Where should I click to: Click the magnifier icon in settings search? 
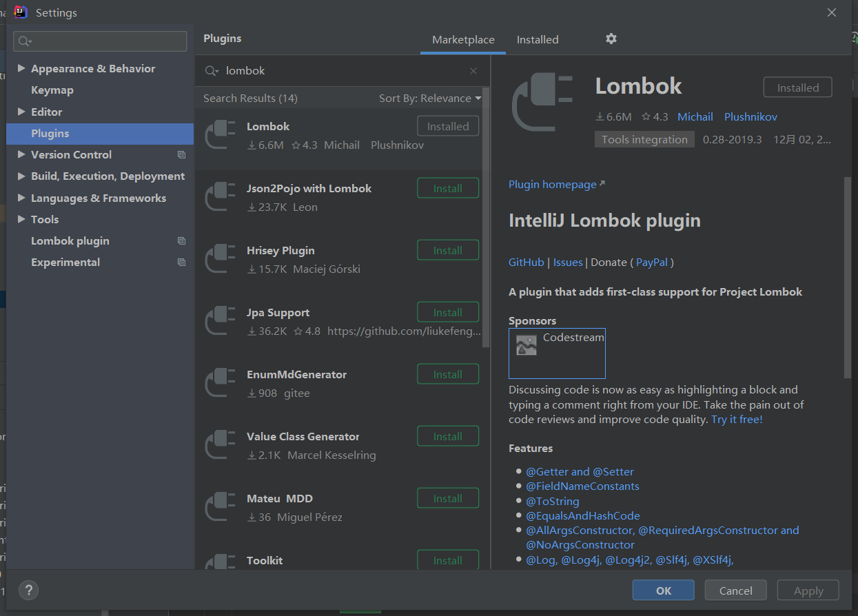click(x=24, y=41)
